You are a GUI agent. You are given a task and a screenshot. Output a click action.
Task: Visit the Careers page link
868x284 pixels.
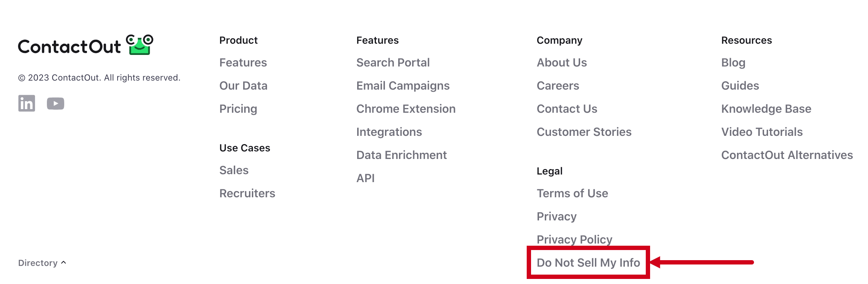[558, 86]
